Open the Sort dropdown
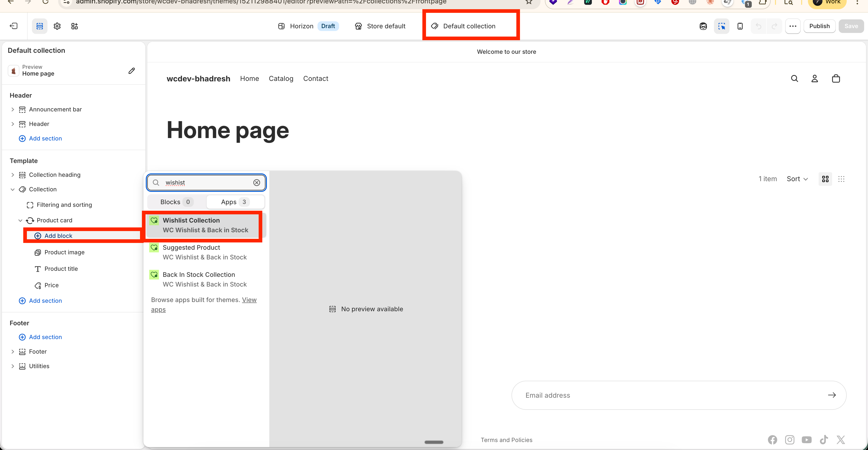Viewport: 868px width, 450px height. (797, 179)
